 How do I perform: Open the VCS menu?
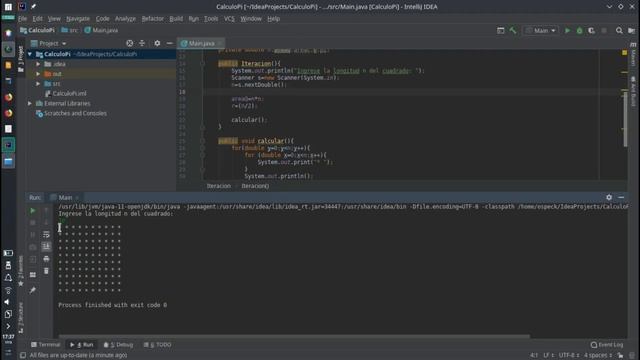point(229,19)
